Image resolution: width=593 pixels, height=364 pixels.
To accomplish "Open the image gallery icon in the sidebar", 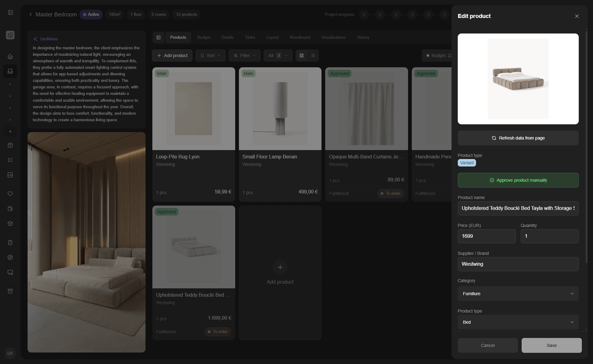I will [x=10, y=175].
